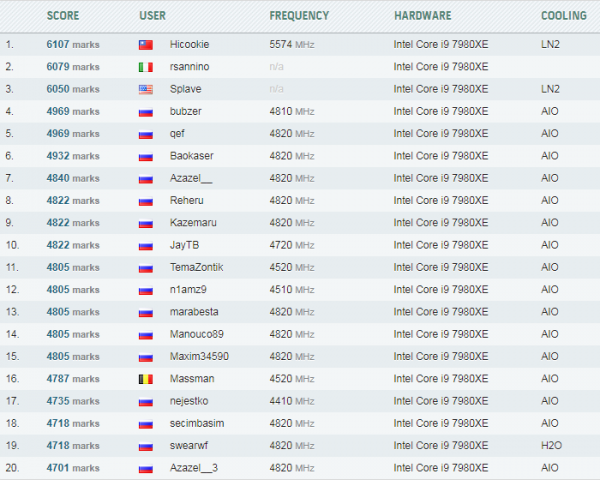The width and height of the screenshot is (600, 480).
Task: Sort by the FREQUENCY column header
Action: coord(299,16)
